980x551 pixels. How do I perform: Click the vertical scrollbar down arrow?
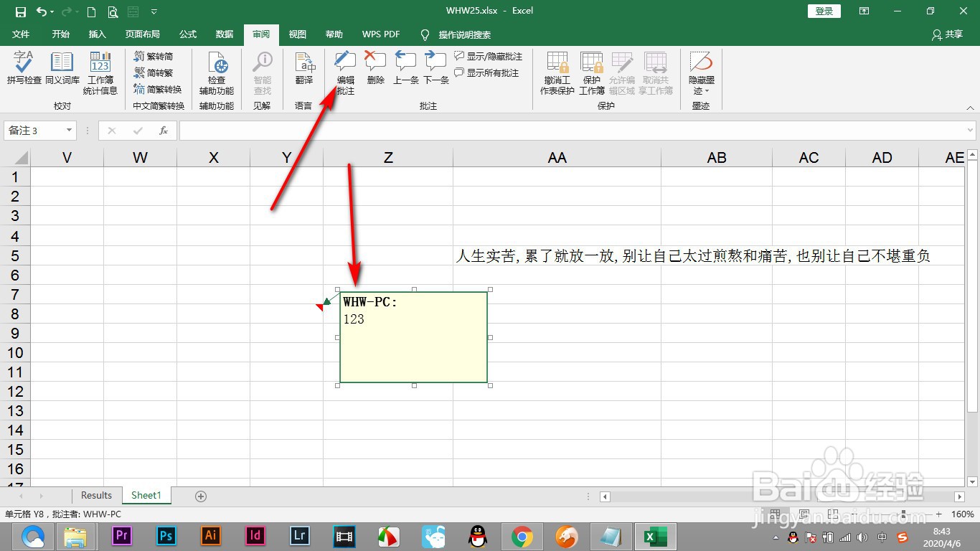[972, 482]
